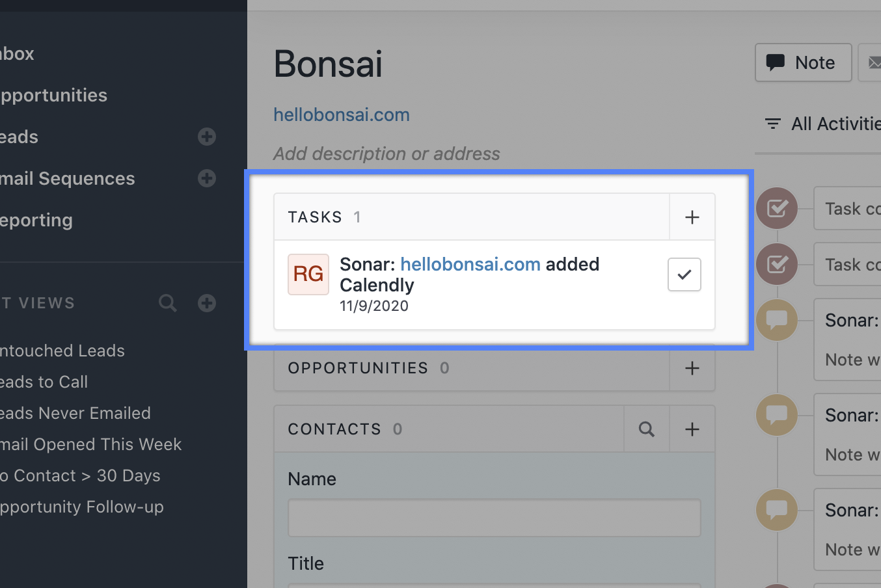Open hellobonsai.com link in the task

click(x=470, y=264)
